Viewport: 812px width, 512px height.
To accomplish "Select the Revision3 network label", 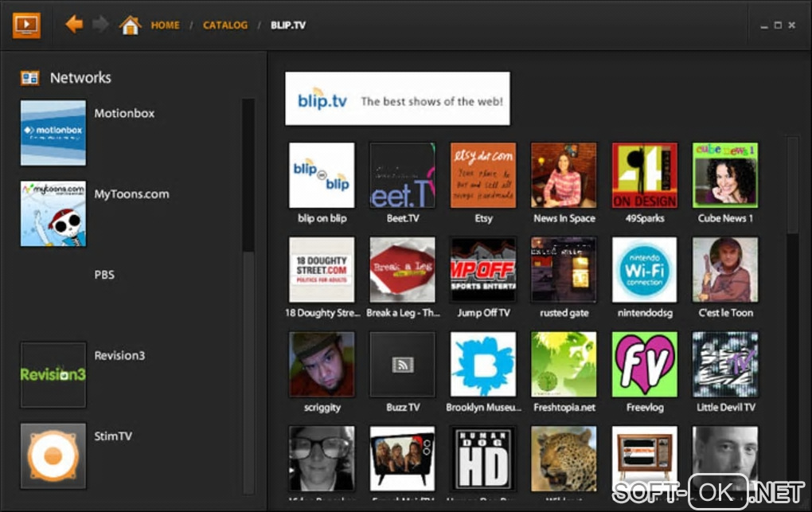I will tap(119, 355).
